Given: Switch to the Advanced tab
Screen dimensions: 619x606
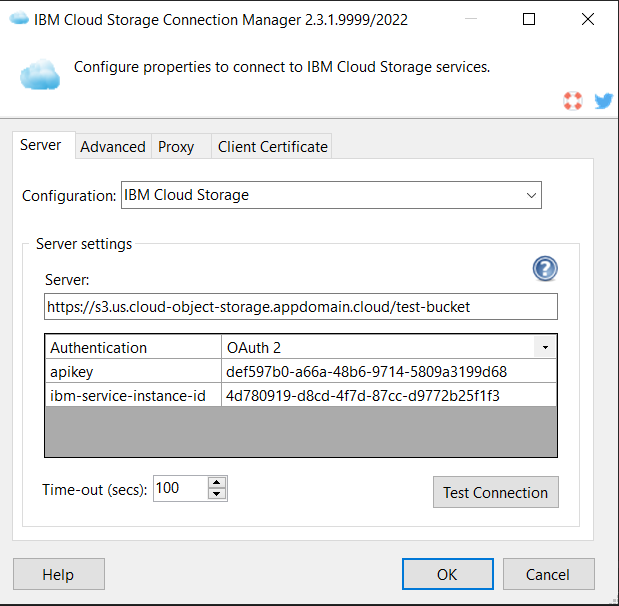Looking at the screenshot, I should [112, 146].
